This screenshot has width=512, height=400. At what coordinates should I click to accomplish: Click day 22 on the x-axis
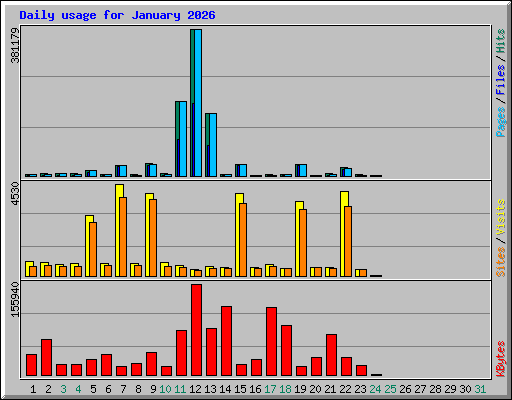point(345,389)
